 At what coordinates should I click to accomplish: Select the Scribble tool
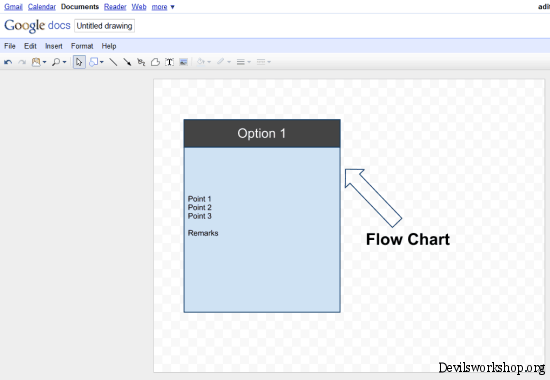point(141,62)
